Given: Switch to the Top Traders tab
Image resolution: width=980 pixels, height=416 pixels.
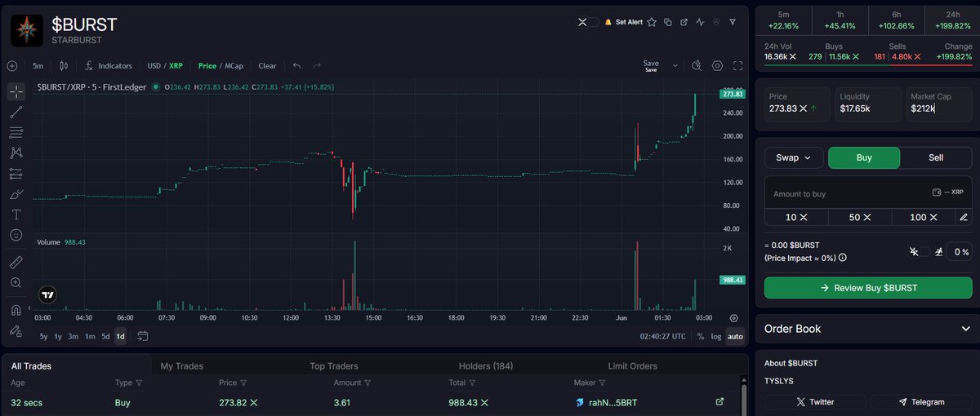Looking at the screenshot, I should tap(334, 366).
